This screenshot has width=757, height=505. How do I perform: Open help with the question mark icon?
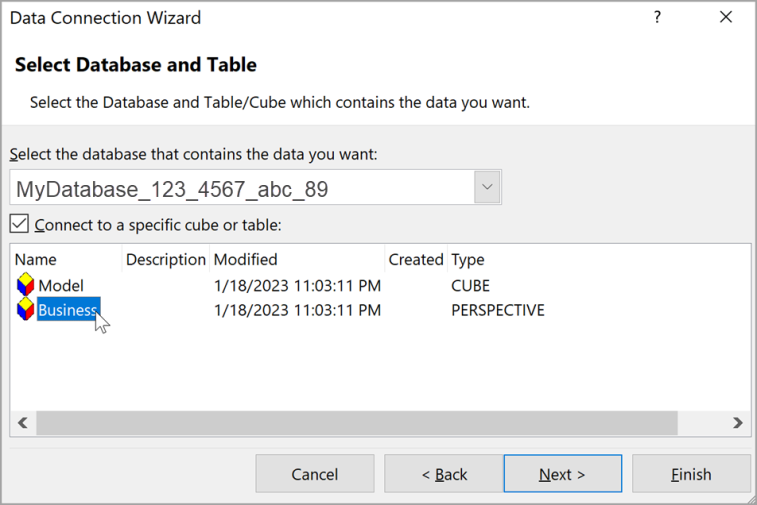pyautogui.click(x=657, y=18)
